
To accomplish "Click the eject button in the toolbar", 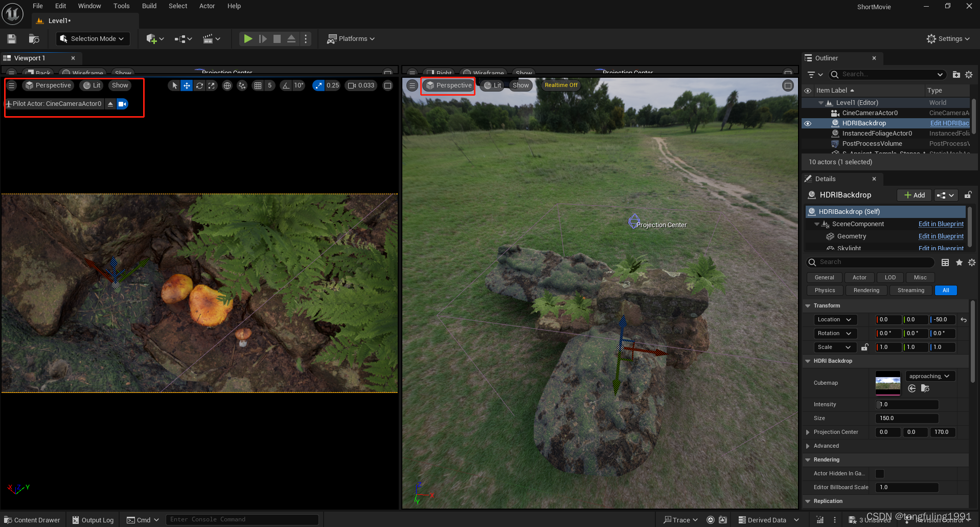I will (291, 39).
